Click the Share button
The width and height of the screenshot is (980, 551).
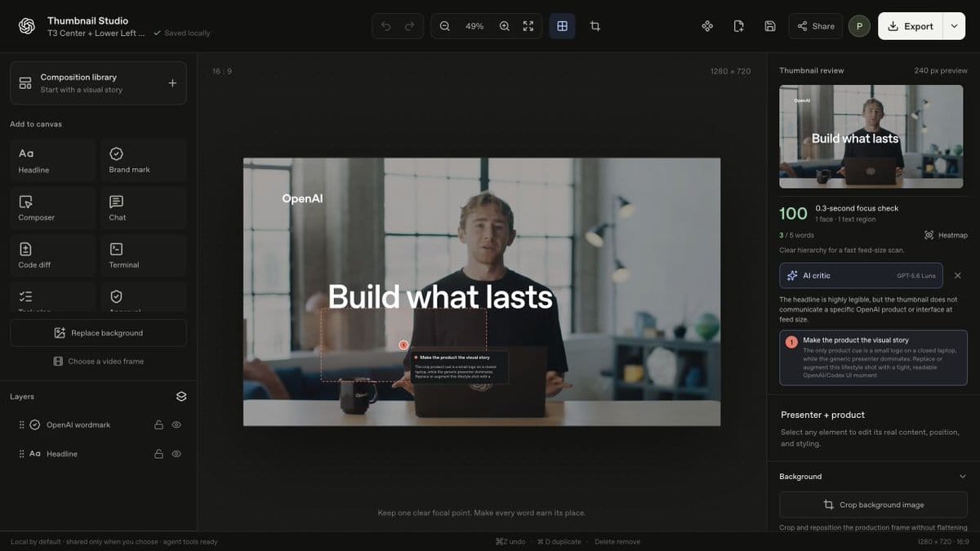815,26
